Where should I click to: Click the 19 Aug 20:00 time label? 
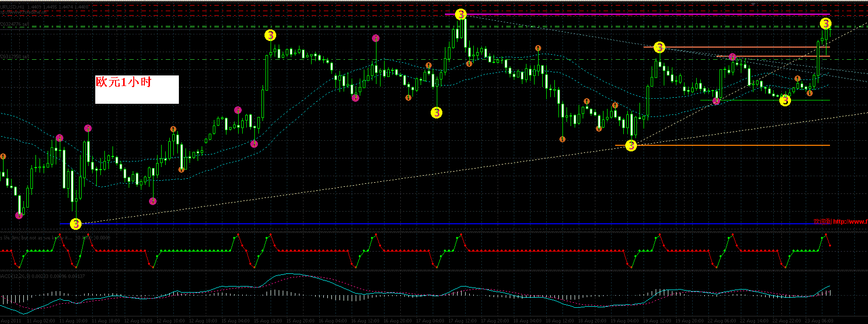690,321
